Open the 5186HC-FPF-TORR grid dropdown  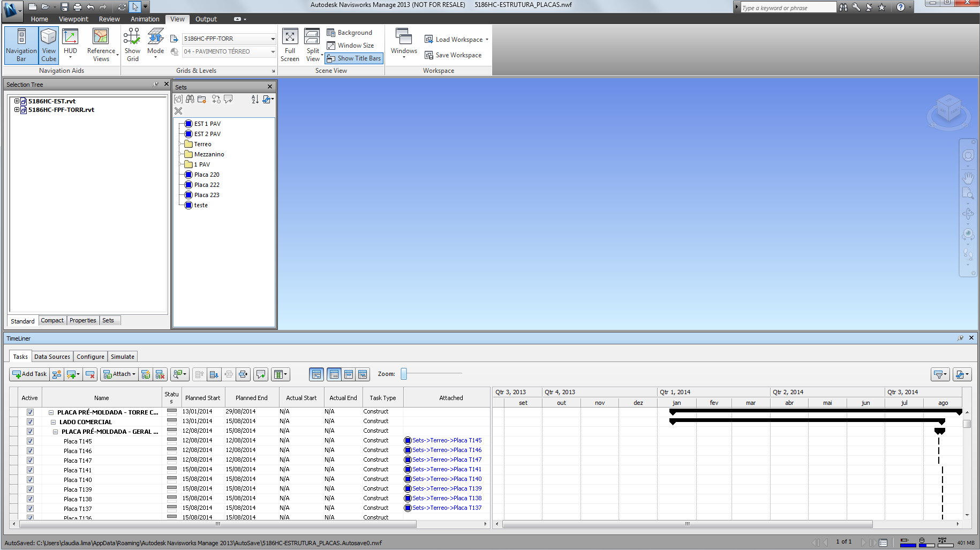click(x=273, y=39)
